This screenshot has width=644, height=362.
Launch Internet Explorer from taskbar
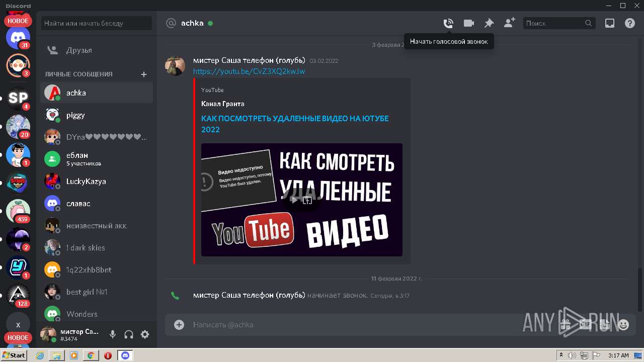pos(40,355)
